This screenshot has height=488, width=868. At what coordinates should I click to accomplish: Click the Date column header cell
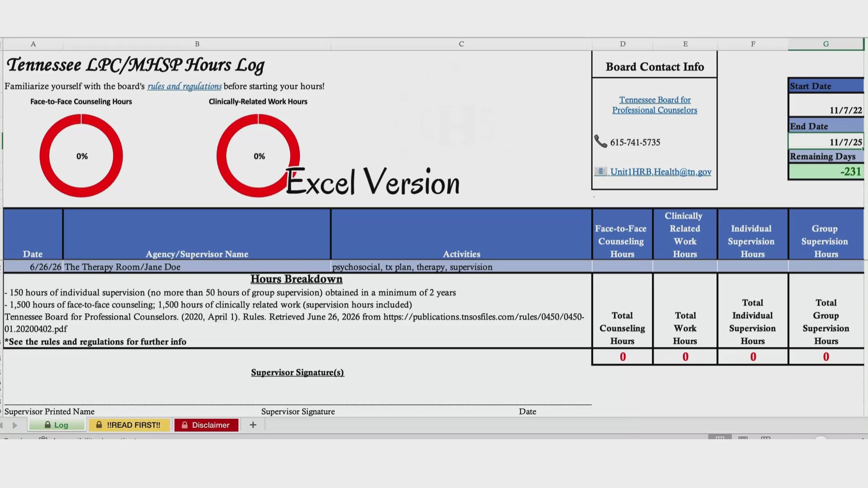[x=33, y=234]
